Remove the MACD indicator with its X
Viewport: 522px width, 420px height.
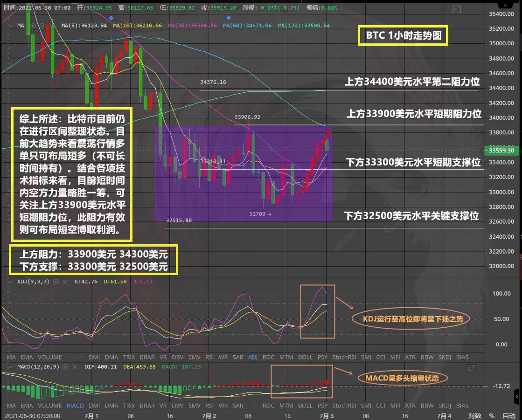coord(75,367)
